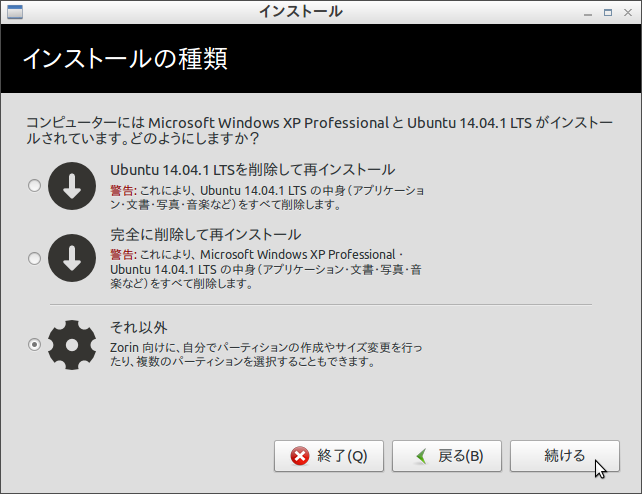
Task: Click the red X icon in the 終了 button
Action: coord(300,456)
